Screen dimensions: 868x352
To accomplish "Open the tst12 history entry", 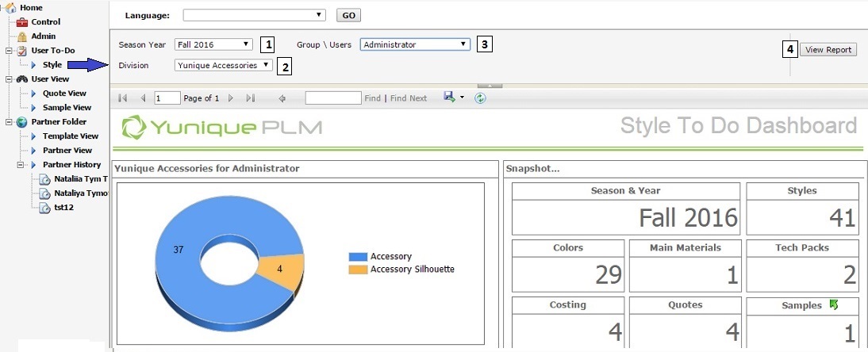I will (63, 208).
